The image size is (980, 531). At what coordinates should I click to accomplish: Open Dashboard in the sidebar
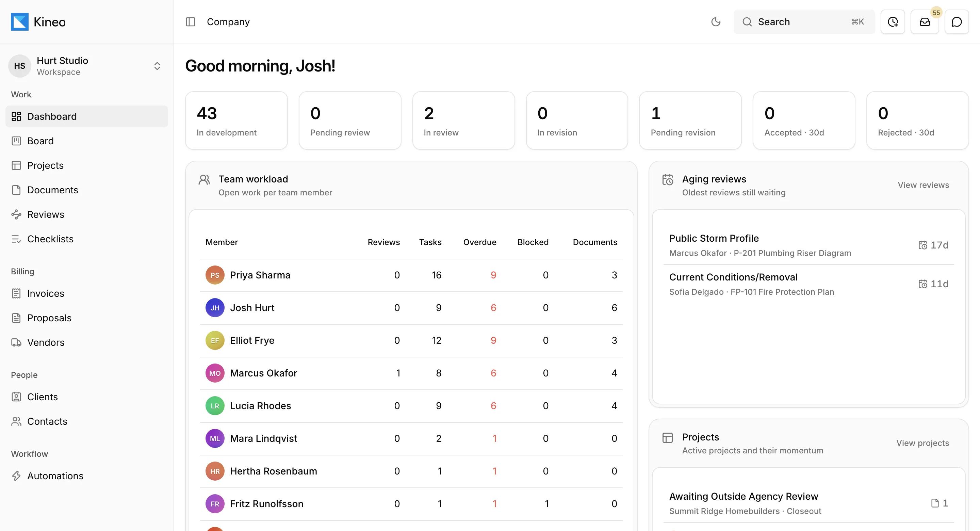tap(87, 116)
